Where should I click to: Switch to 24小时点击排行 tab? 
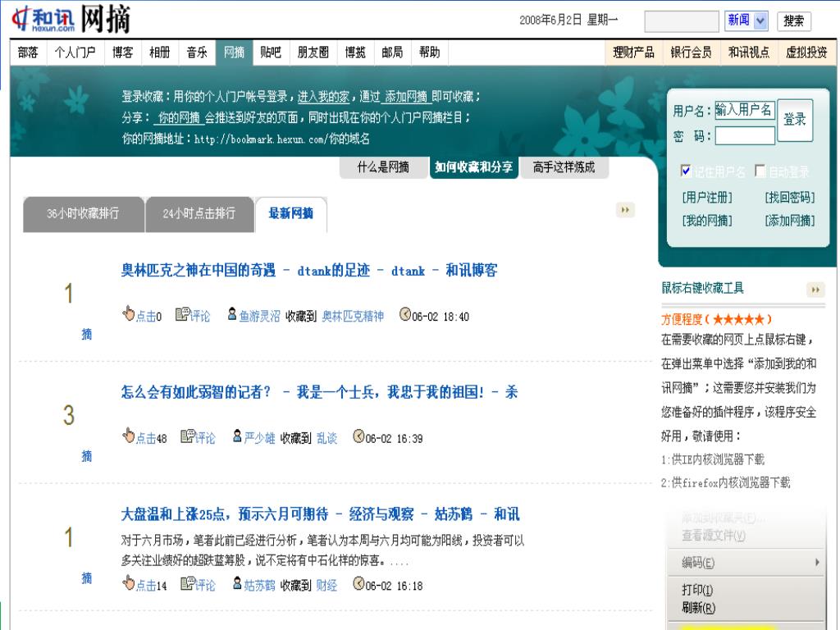click(x=199, y=214)
